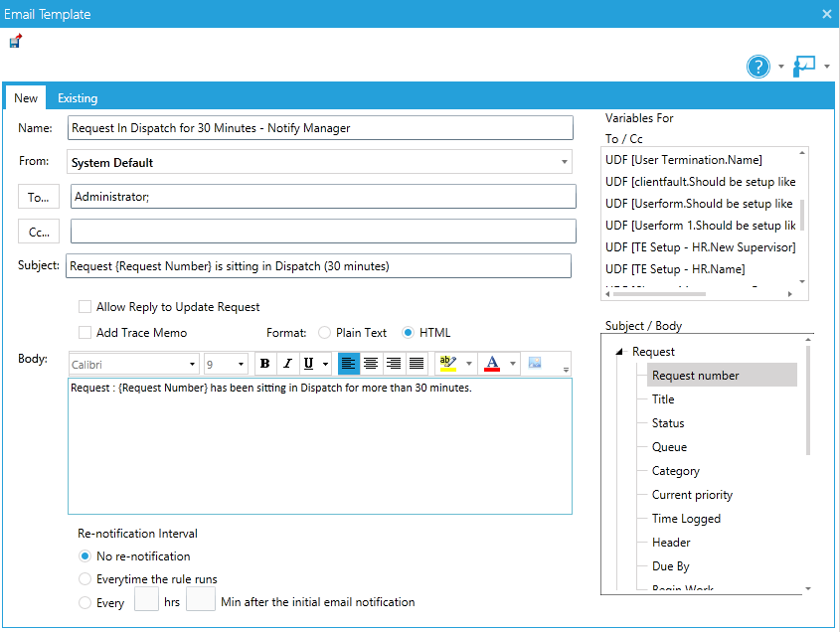This screenshot has height=632, width=840.
Task: Enable Allow Reply to Update Request
Action: click(x=85, y=307)
